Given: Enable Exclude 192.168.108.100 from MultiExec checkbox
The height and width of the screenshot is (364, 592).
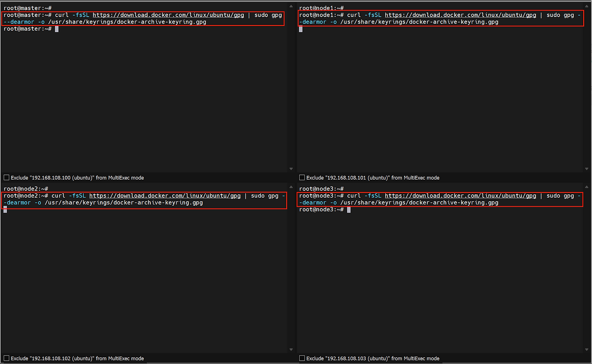Looking at the screenshot, I should tap(6, 178).
